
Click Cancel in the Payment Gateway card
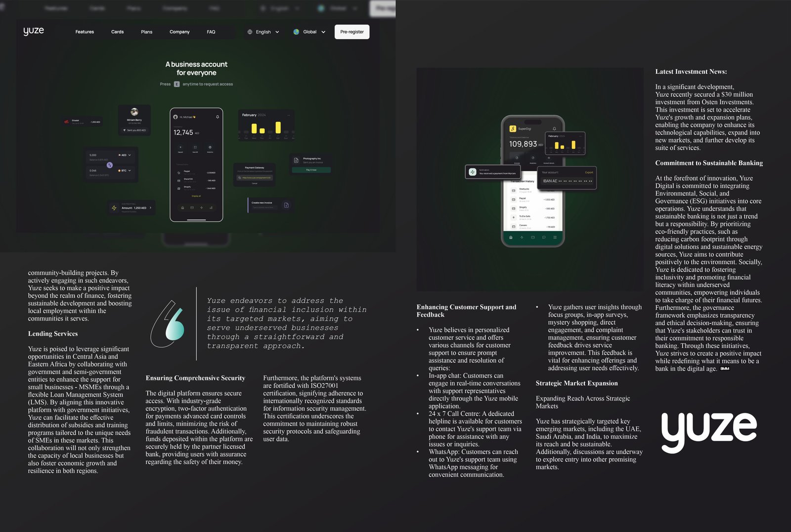click(255, 183)
